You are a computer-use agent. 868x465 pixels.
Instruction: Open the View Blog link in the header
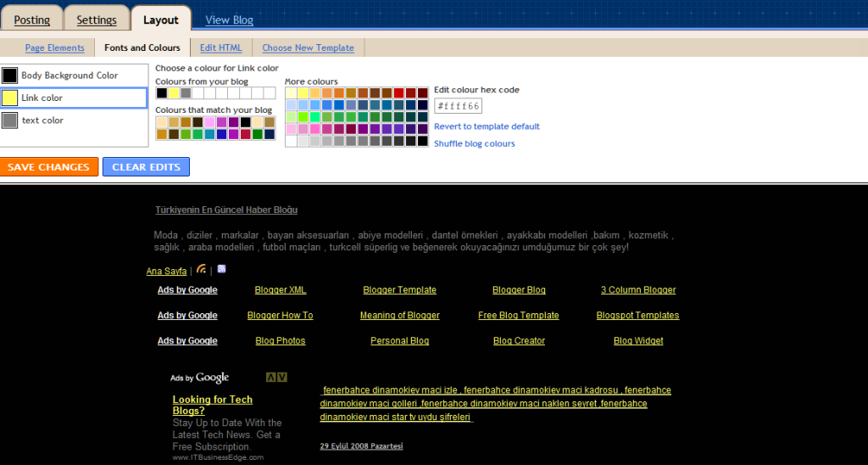click(x=229, y=20)
